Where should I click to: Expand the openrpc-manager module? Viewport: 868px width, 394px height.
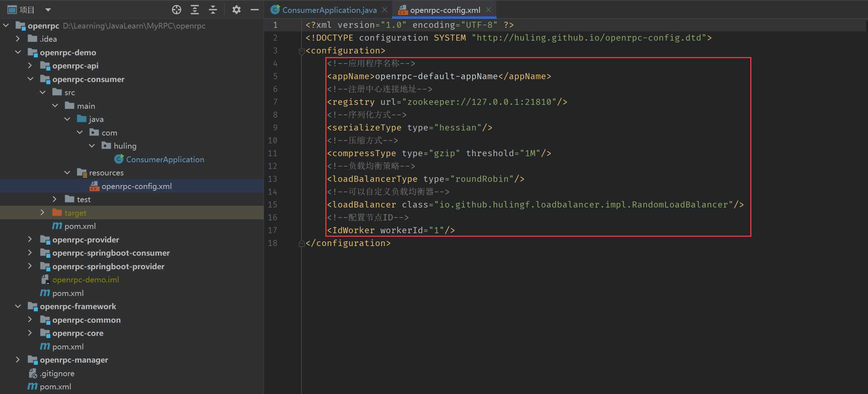[x=18, y=360]
